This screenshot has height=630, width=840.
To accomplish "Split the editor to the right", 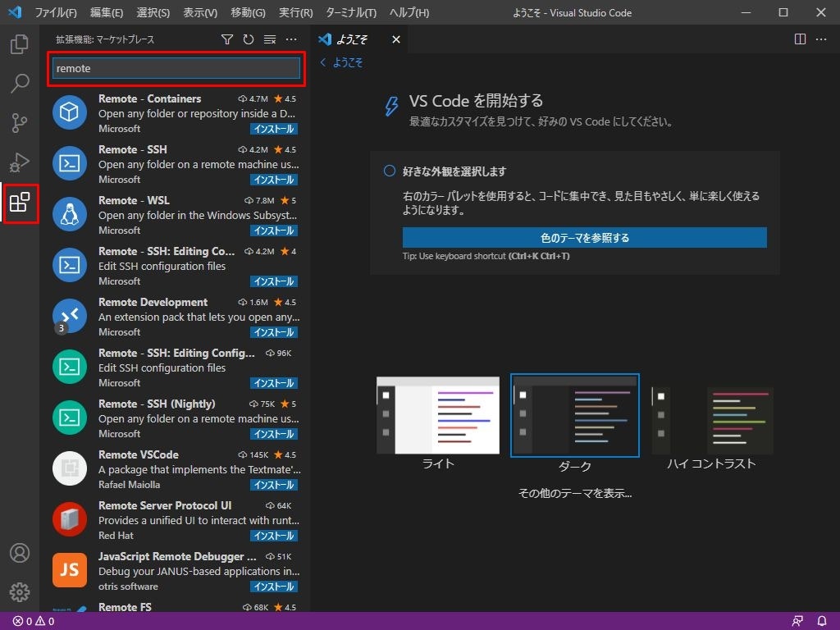I will (x=800, y=39).
